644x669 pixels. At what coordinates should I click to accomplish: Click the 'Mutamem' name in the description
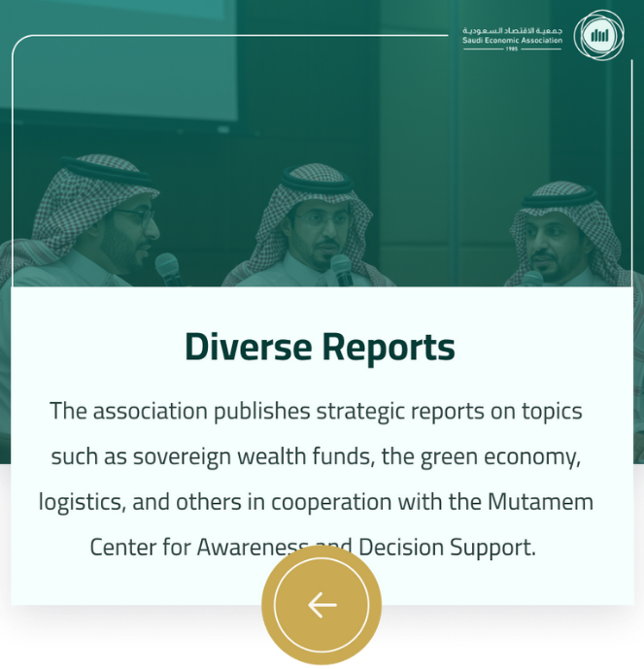[545, 502]
